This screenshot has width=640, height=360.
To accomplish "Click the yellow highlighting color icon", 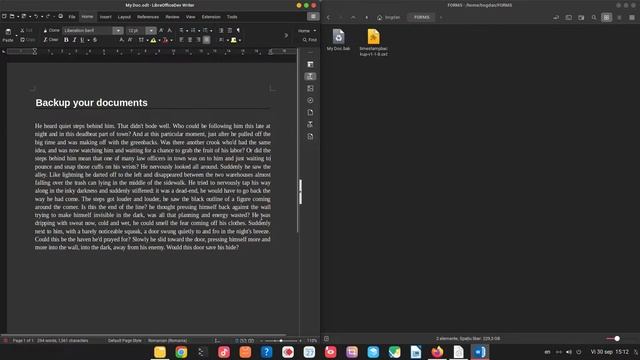I will tap(153, 40).
